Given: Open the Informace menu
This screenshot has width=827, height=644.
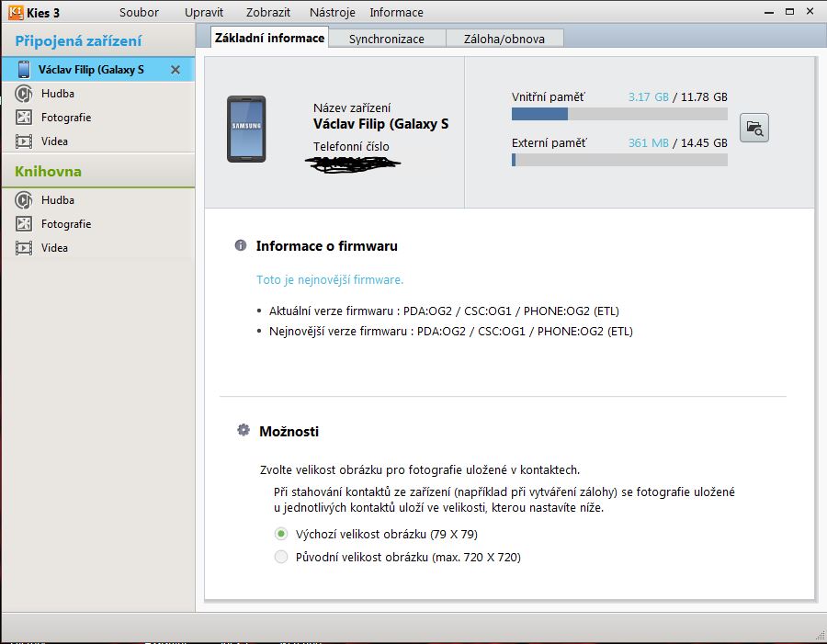Looking at the screenshot, I should (x=396, y=13).
